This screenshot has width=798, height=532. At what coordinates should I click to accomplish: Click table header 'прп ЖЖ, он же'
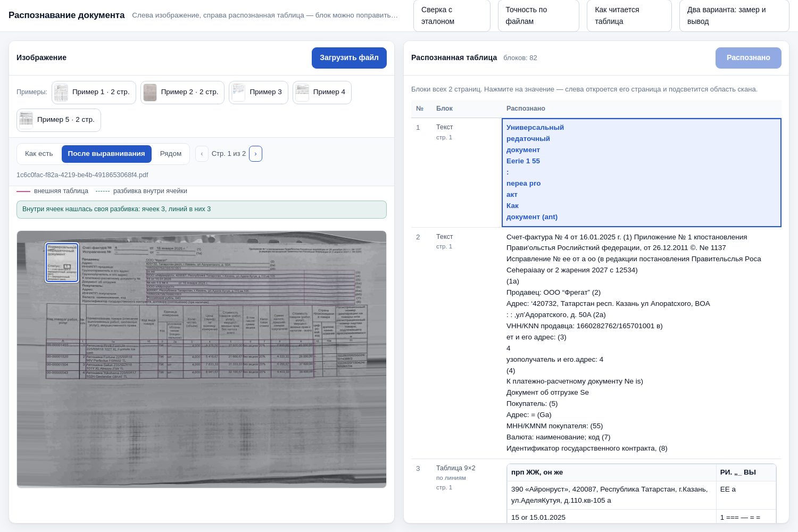click(611, 472)
